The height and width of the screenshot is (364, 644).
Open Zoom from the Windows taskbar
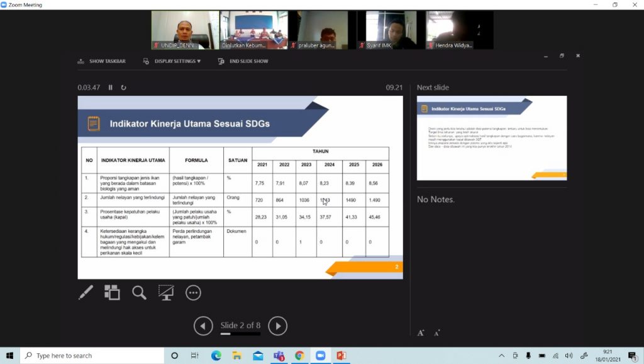[x=320, y=356]
